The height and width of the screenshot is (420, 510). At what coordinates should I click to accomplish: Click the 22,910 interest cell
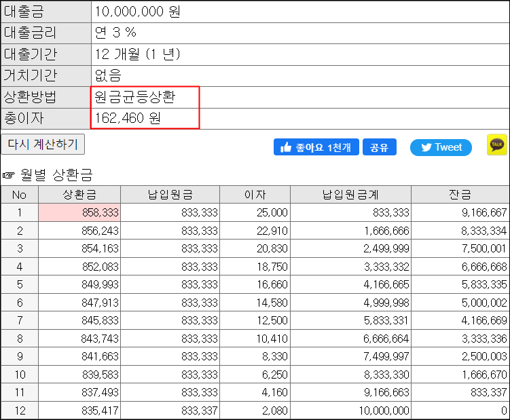pos(255,231)
